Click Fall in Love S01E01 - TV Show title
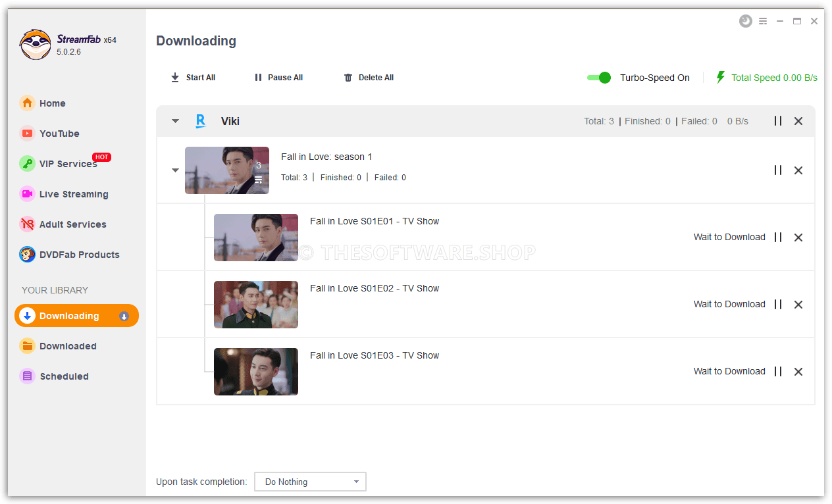 (375, 221)
